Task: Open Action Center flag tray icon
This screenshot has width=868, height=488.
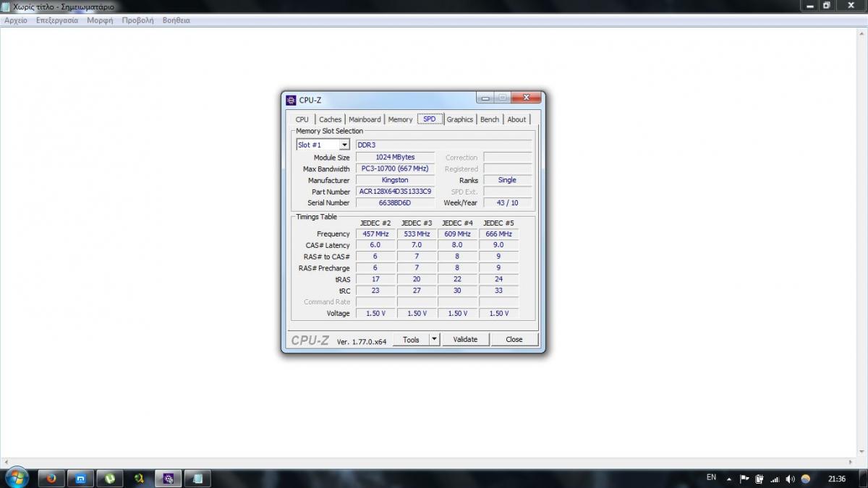Action: (x=744, y=479)
